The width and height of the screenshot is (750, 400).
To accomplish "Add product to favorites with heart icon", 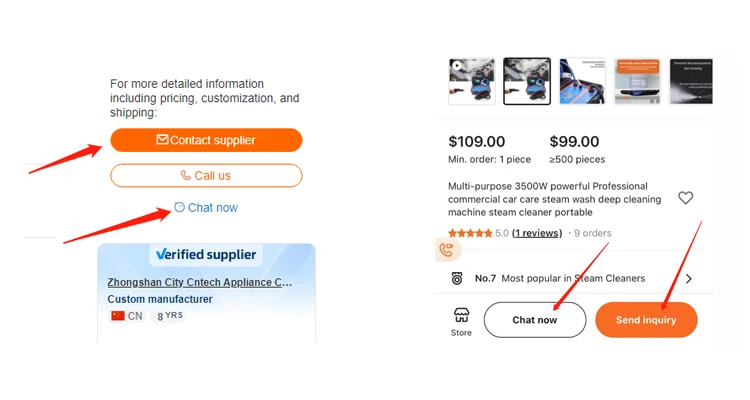I will pos(685,198).
